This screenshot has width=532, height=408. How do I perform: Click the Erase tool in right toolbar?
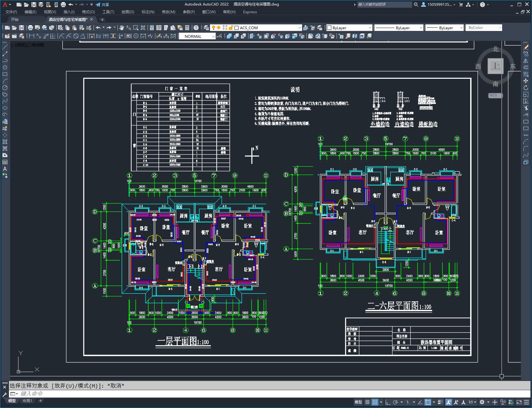[x=526, y=47]
